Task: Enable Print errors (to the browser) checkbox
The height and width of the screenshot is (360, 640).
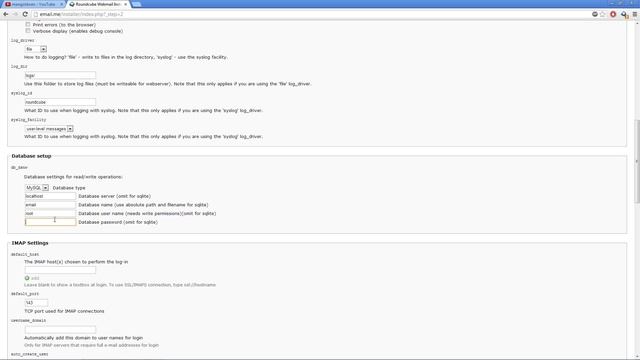Action: (x=28, y=24)
